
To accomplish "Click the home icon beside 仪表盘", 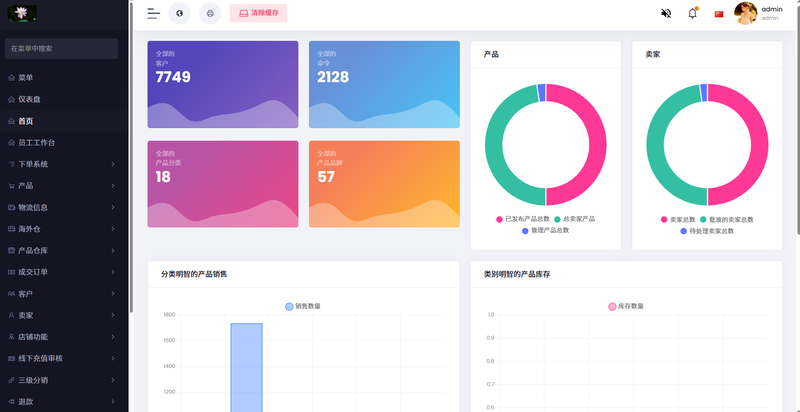I will tap(11, 99).
